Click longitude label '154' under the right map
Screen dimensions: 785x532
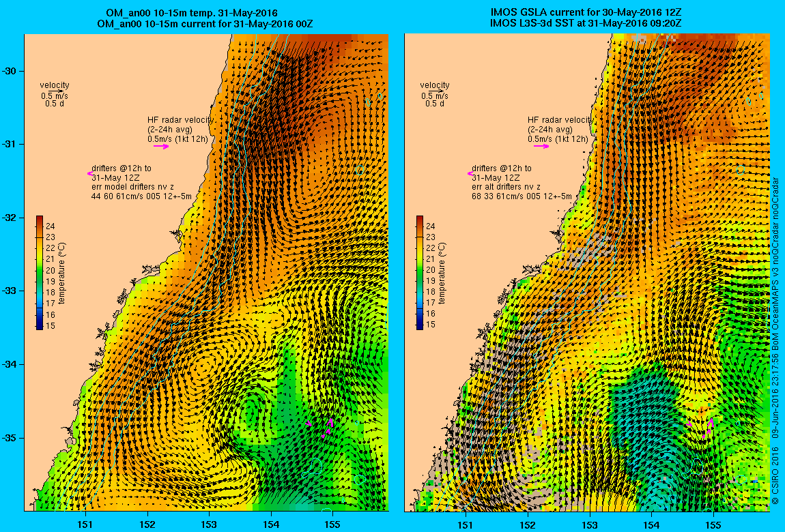click(651, 524)
